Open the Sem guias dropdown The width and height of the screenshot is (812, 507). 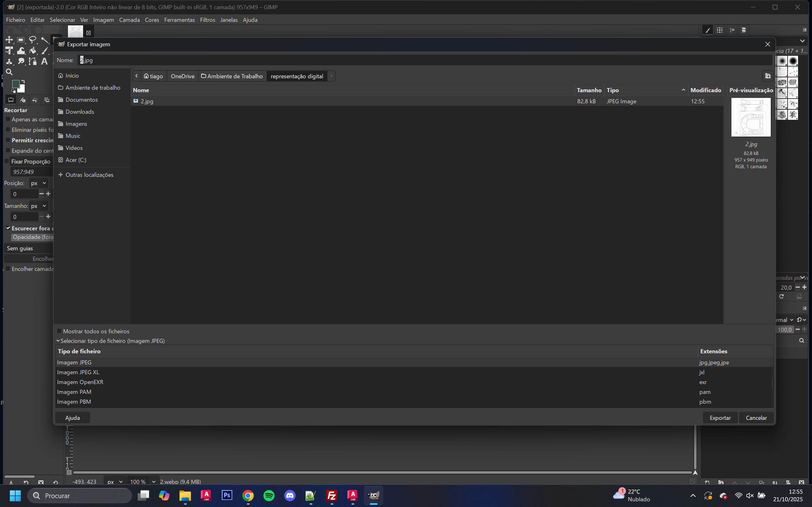29,248
